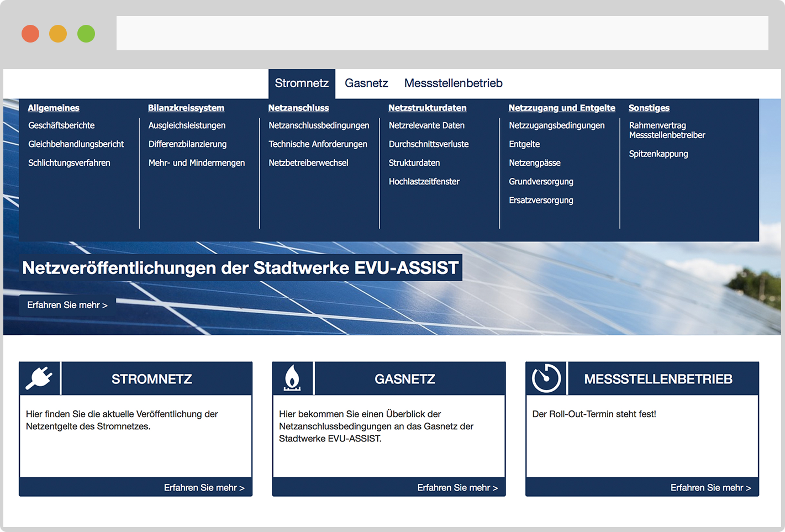Screen dimensions: 785x532
Task: Open Hochlastzeitfenster under Netzstrukturdaten
Action: (x=424, y=182)
